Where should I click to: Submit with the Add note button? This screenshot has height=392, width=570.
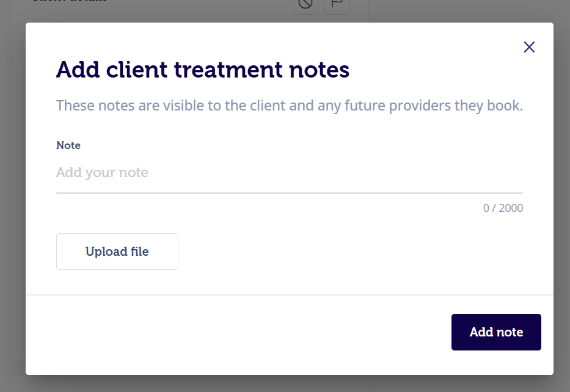496,332
